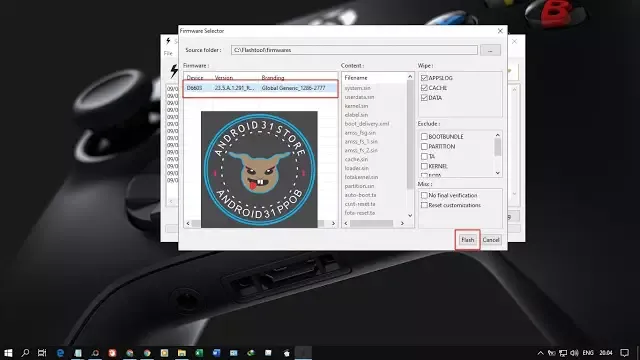Click Firmware list scroll left arrow
The image size is (640, 360).
tap(188, 223)
